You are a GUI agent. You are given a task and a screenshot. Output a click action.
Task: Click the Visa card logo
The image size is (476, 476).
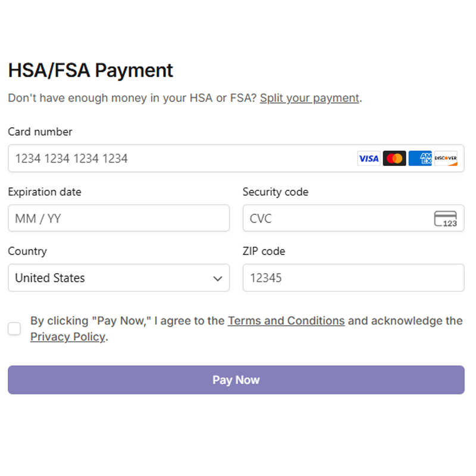368,158
